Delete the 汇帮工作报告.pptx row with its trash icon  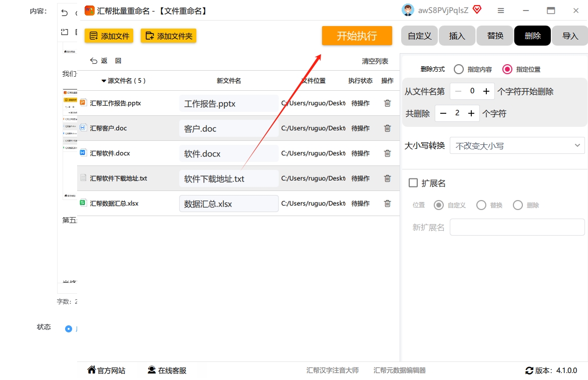[387, 103]
